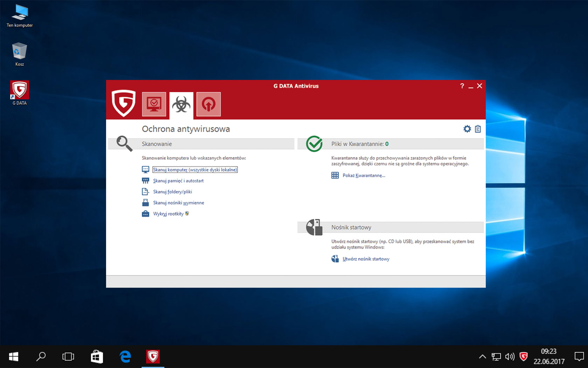Run Wykryj rootkity check
Viewport: 588px width, 368px height.
(168, 214)
